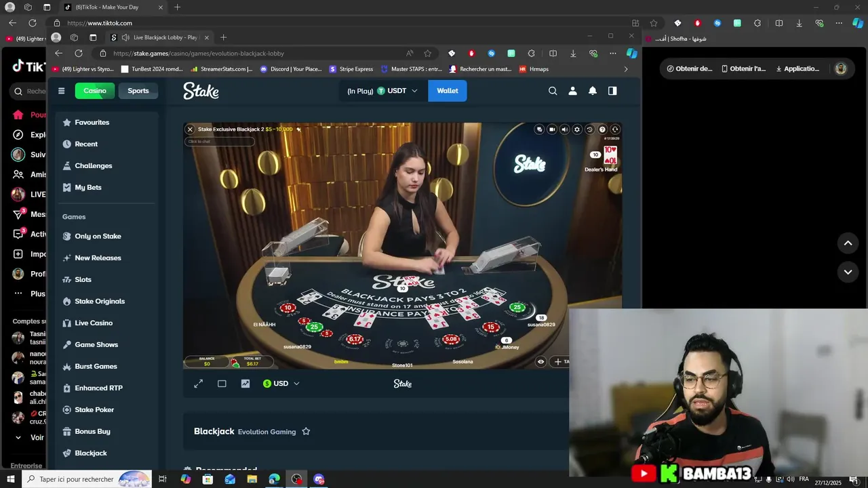
Task: Open File Explorer from the taskbar
Action: (252, 479)
